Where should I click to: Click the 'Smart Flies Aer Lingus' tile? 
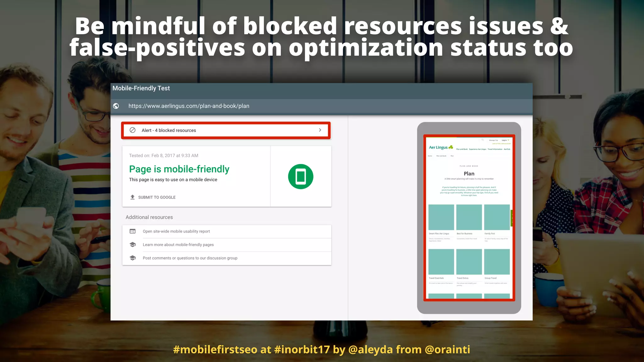tap(441, 217)
